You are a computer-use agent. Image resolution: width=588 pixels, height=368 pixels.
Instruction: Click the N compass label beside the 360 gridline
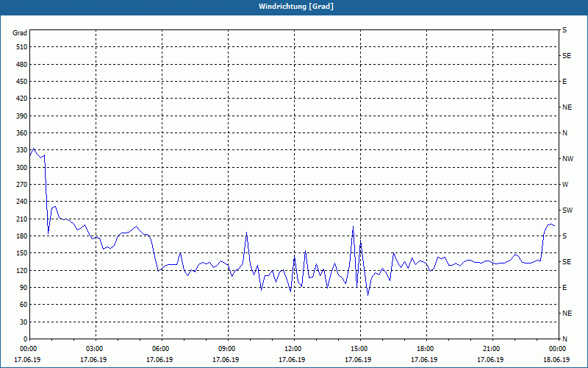(x=564, y=133)
